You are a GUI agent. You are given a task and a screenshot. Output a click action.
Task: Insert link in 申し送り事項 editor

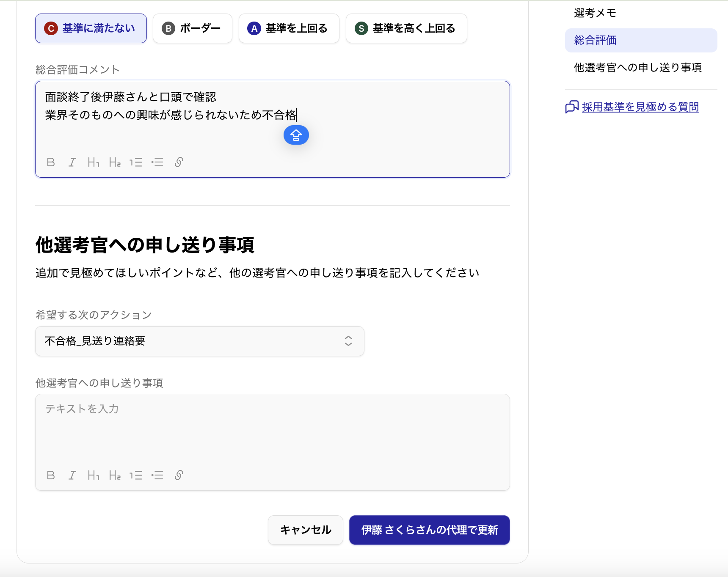(179, 475)
